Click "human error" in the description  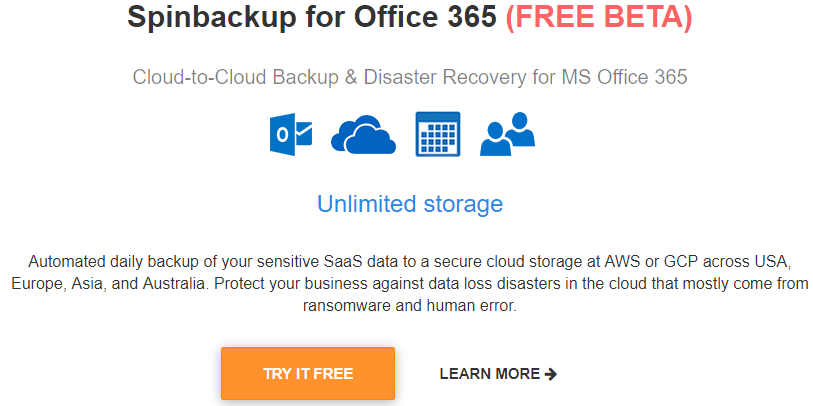point(474,306)
